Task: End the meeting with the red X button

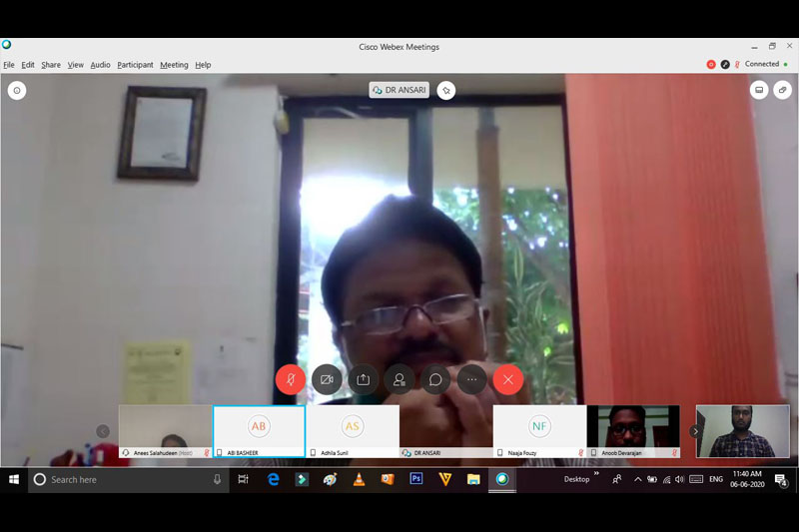Action: (x=508, y=379)
